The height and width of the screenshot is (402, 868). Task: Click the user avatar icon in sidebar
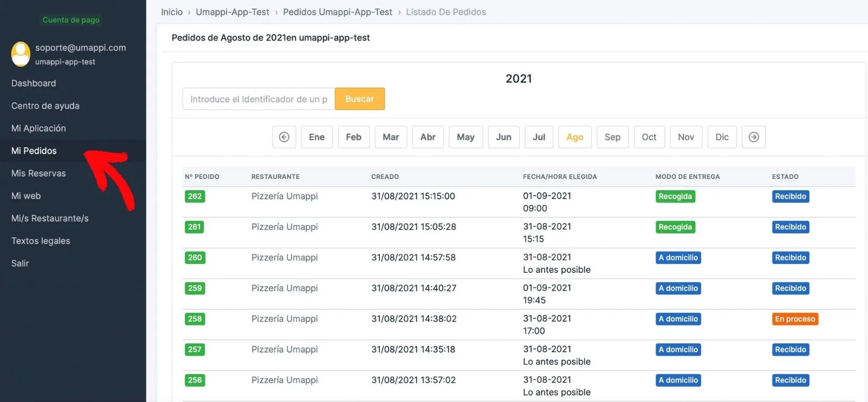(x=21, y=54)
